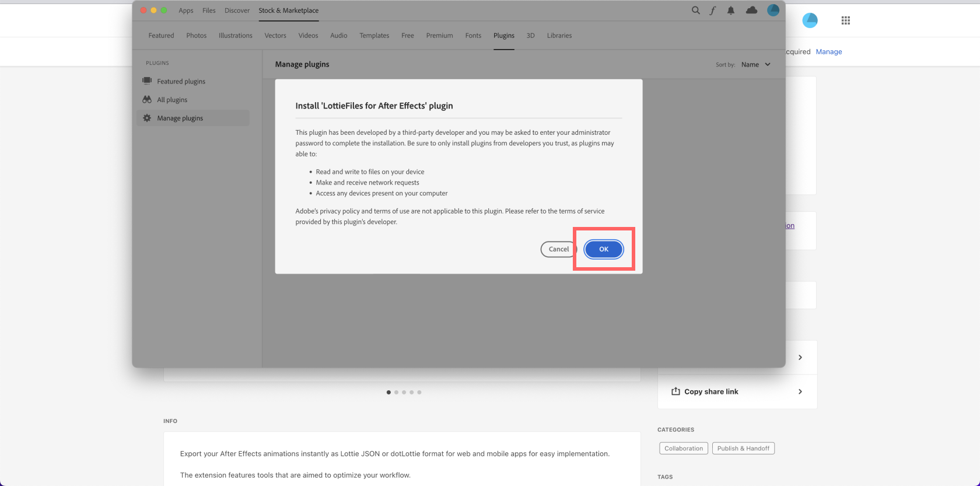Open the Templates category tab
Viewport: 980px width, 486px height.
click(374, 36)
